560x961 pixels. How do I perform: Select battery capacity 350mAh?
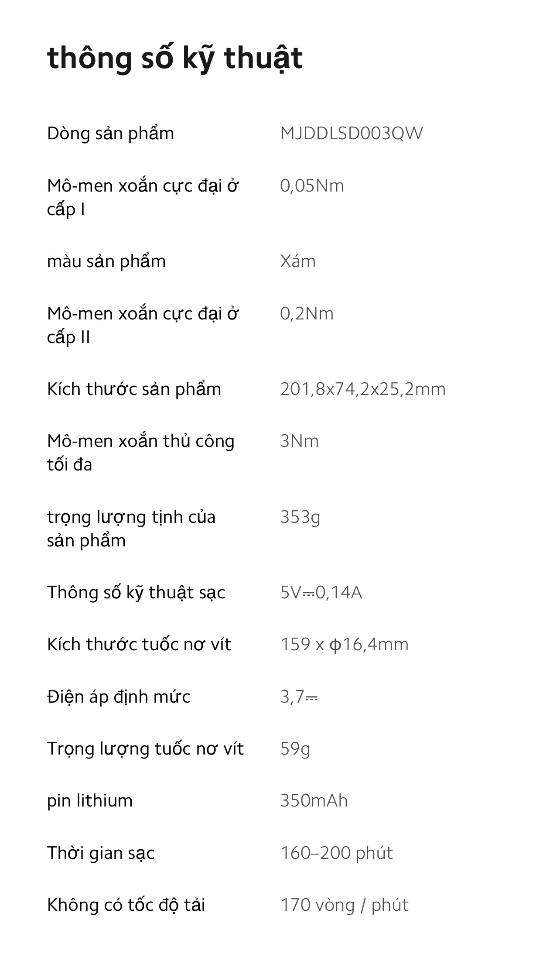click(314, 801)
